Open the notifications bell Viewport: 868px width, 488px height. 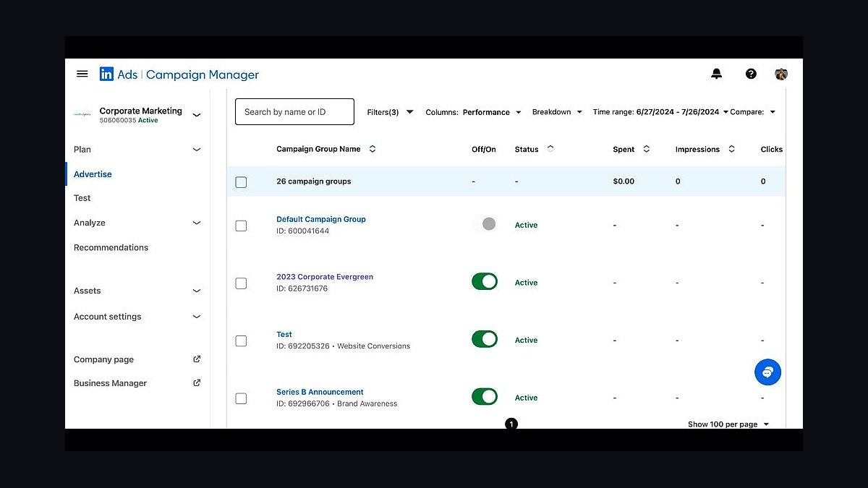point(717,74)
